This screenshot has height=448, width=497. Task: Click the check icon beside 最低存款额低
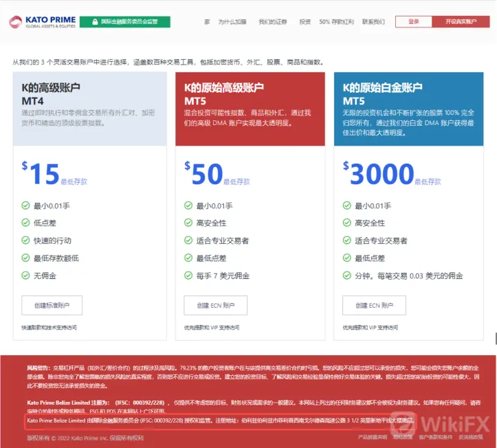25,258
